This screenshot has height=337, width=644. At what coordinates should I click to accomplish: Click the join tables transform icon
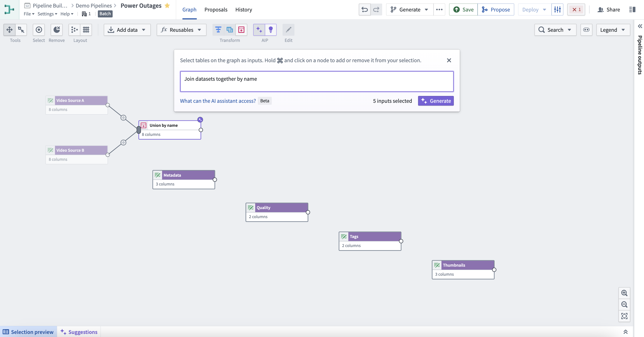(x=230, y=30)
